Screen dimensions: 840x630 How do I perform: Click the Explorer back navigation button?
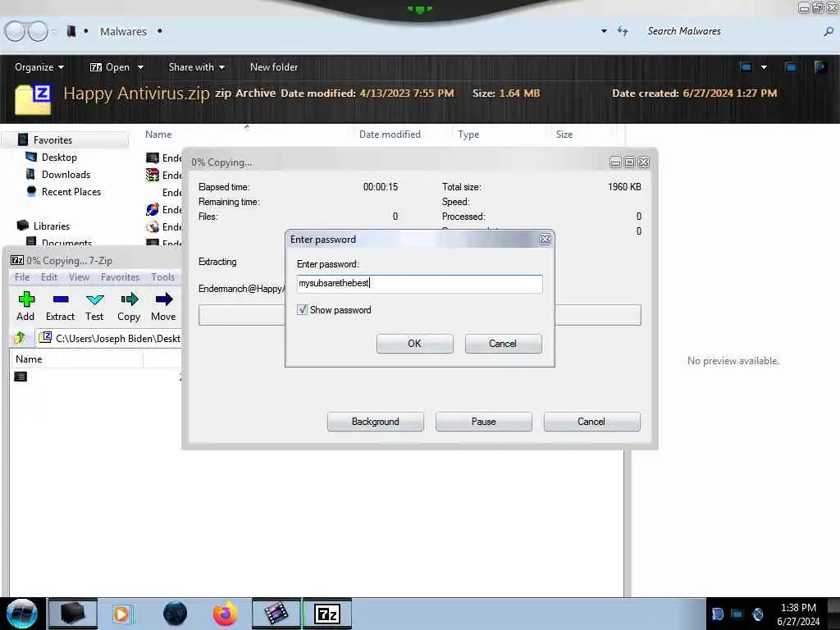pyautogui.click(x=15, y=32)
